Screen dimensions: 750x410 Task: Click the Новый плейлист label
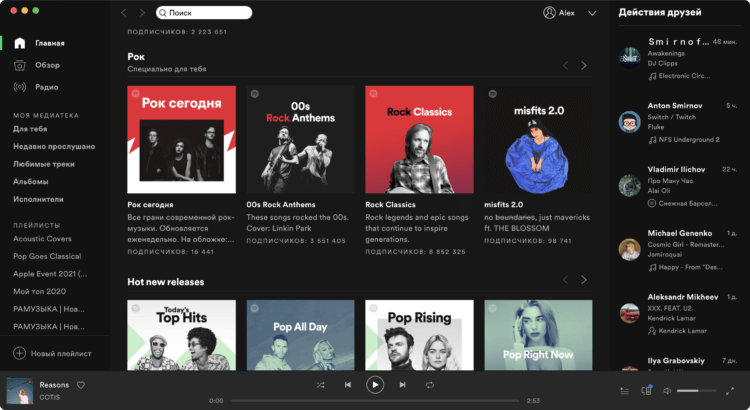tap(61, 354)
